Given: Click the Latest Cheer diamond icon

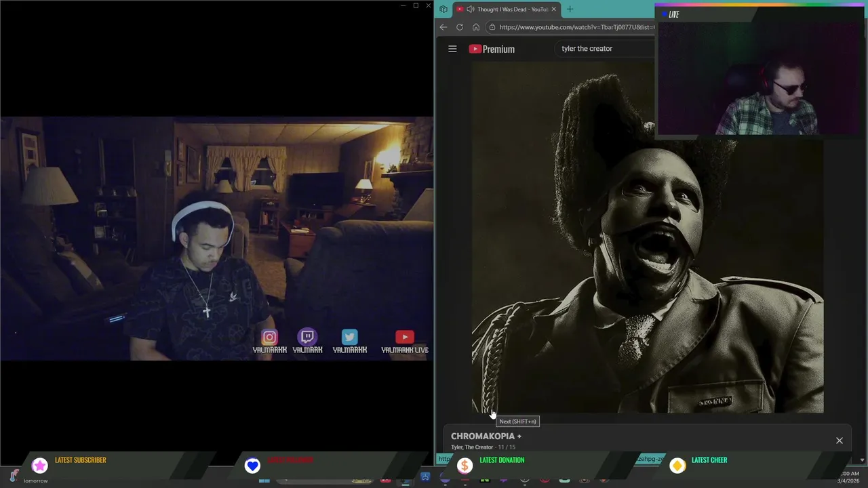Looking at the screenshot, I should coord(677,466).
